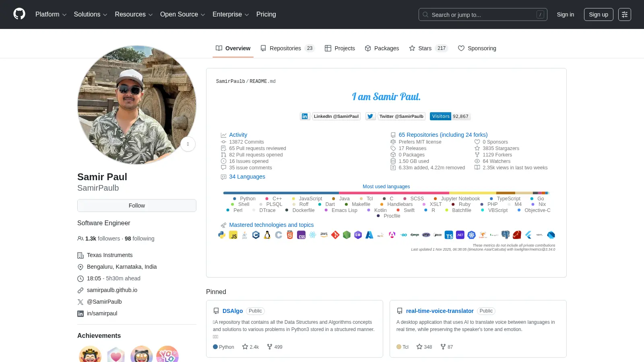Open the @SamirPaulb X profile link
644x362 pixels.
tap(104, 302)
